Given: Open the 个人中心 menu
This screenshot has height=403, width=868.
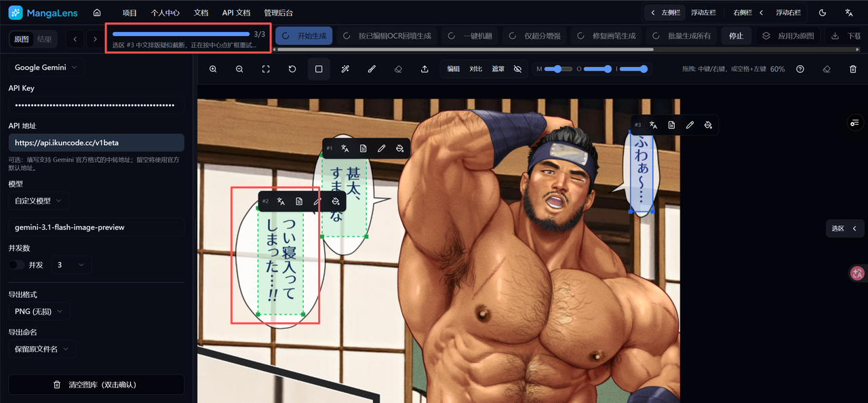Looking at the screenshot, I should (165, 13).
